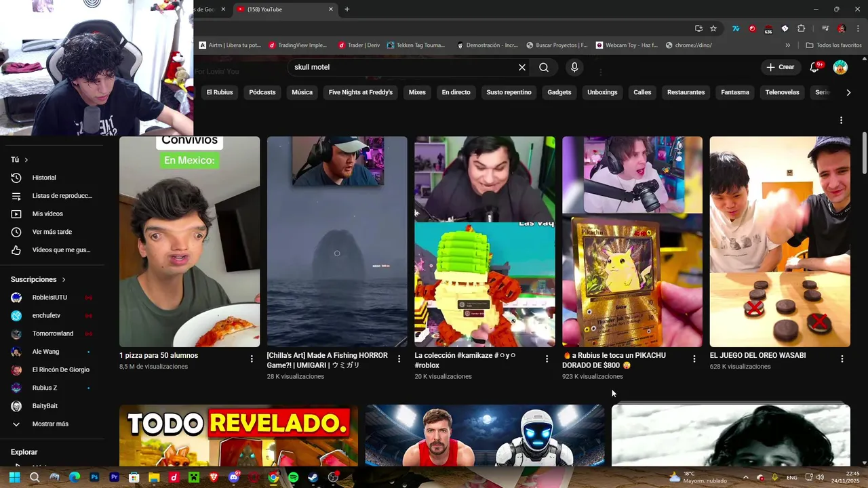Image resolution: width=868 pixels, height=488 pixels.
Task: Play the 'EL JUEGO DEL OREO WASABI' thumbnail
Action: pos(780,242)
